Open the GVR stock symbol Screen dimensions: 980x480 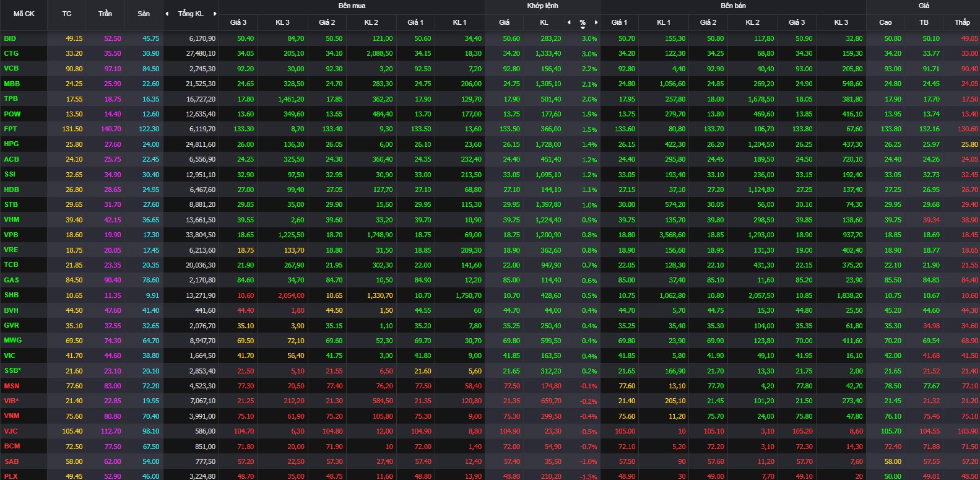click(11, 325)
